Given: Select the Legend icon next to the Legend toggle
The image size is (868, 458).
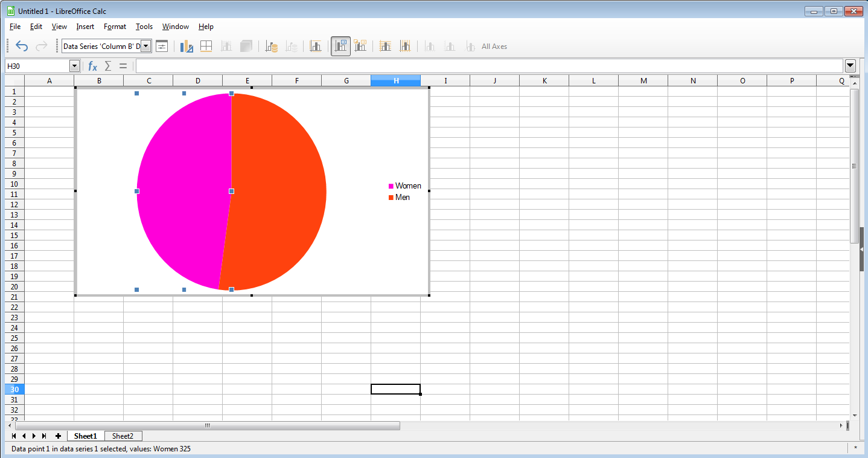Looking at the screenshot, I should pos(360,46).
